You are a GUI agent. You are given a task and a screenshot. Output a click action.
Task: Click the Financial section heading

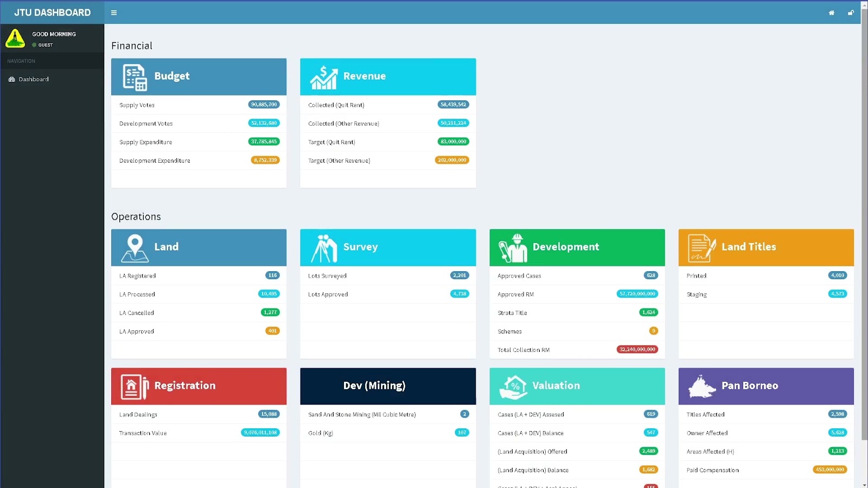click(x=132, y=46)
